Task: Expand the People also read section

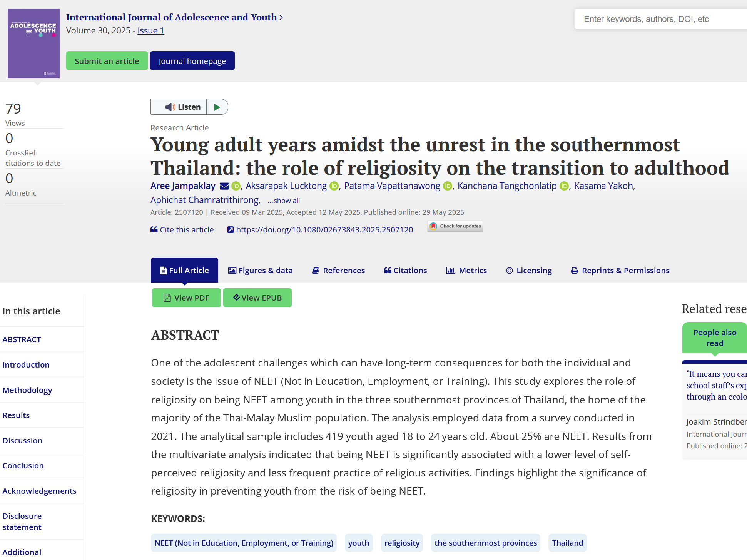Action: 714,338
